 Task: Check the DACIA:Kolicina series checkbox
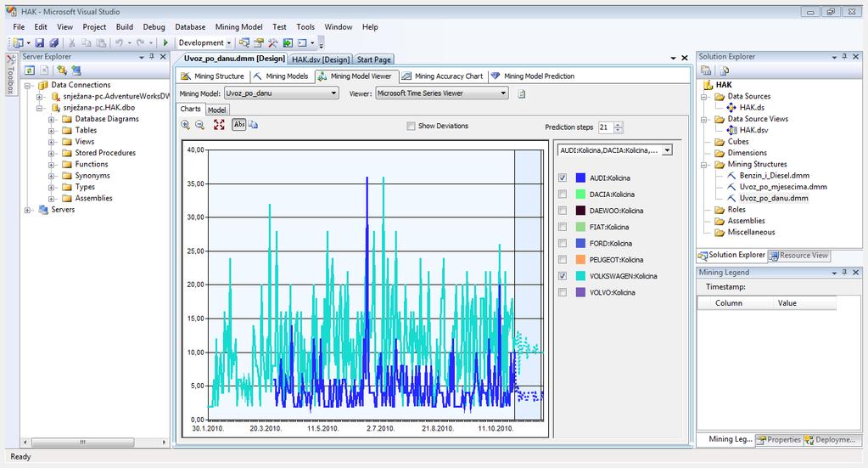563,194
